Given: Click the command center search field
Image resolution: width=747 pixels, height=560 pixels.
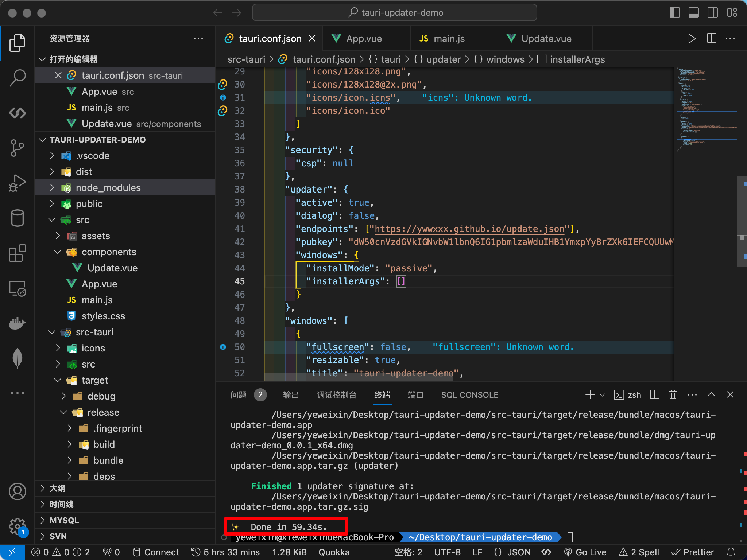Looking at the screenshot, I should coord(395,13).
